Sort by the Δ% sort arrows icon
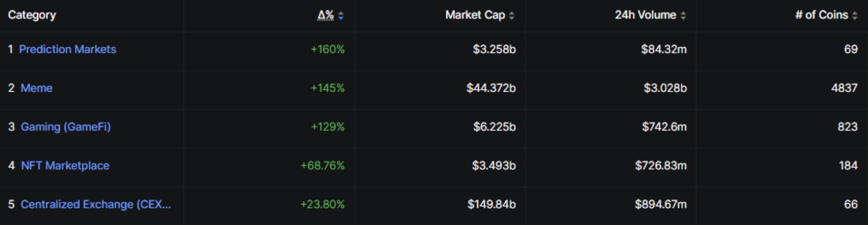This screenshot has width=868, height=225. point(341,16)
